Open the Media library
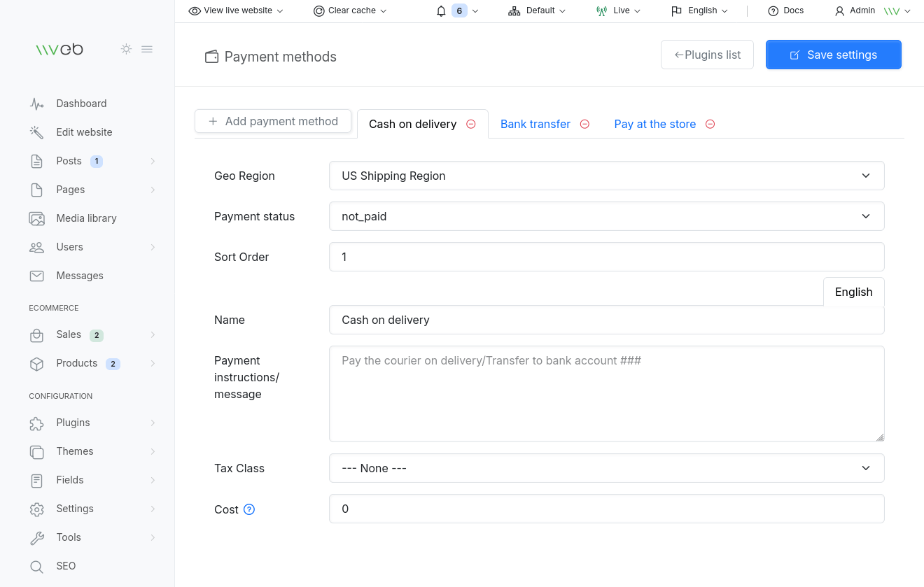 (x=86, y=218)
